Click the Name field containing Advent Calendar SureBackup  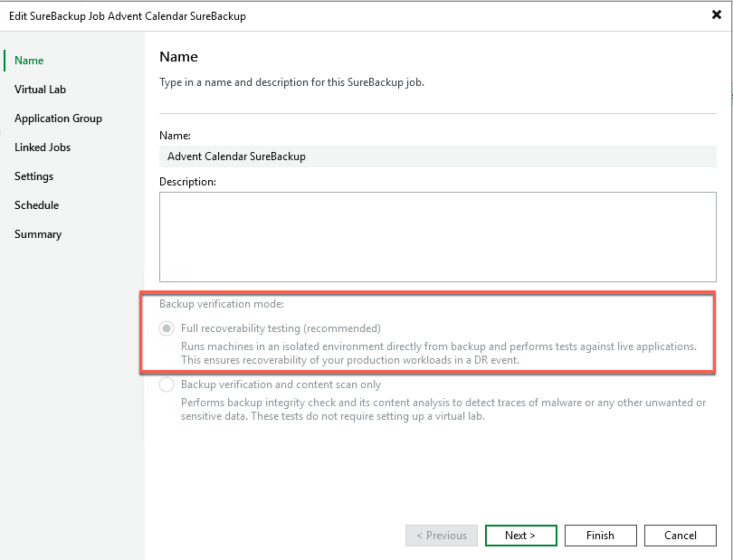click(x=438, y=157)
